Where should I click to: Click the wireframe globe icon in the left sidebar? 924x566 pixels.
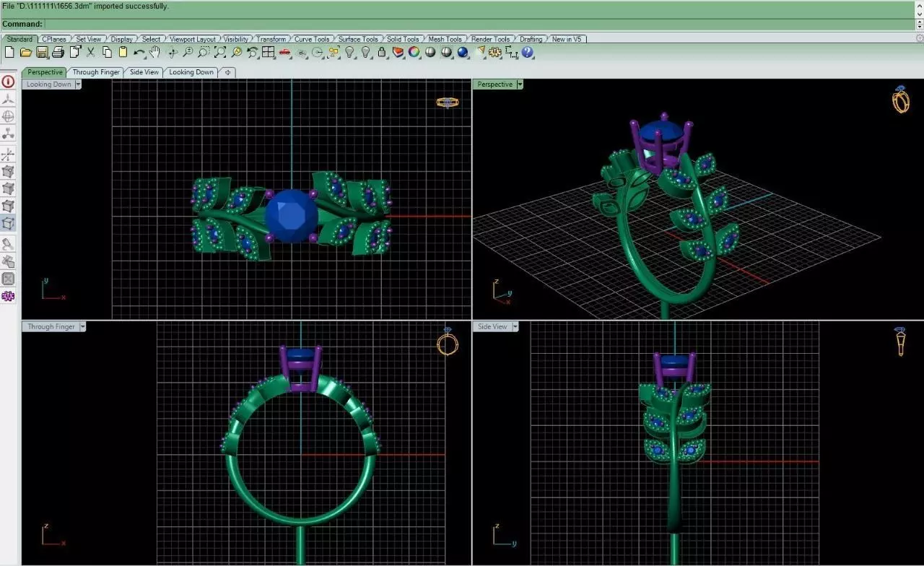pos(8,116)
